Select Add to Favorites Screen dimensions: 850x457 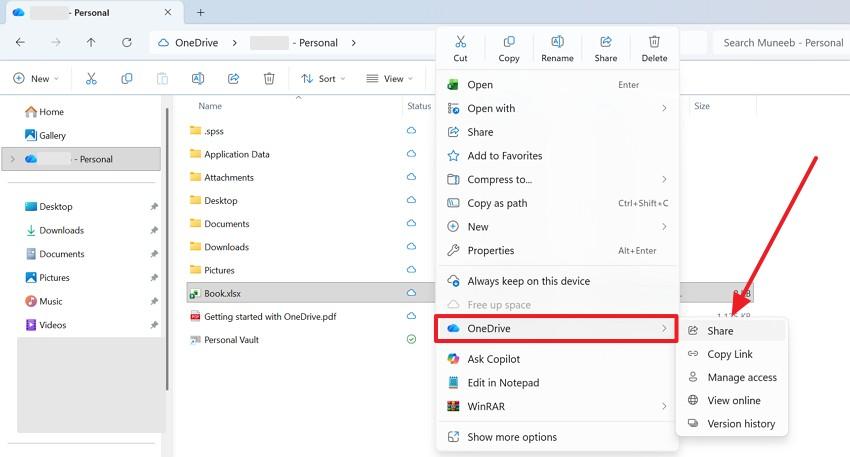(557, 156)
